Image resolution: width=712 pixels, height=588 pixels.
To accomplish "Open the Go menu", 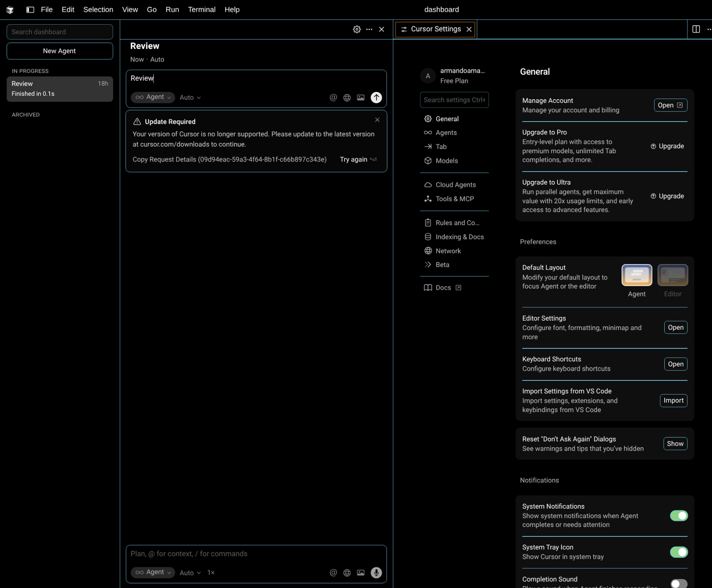I will pyautogui.click(x=152, y=10).
